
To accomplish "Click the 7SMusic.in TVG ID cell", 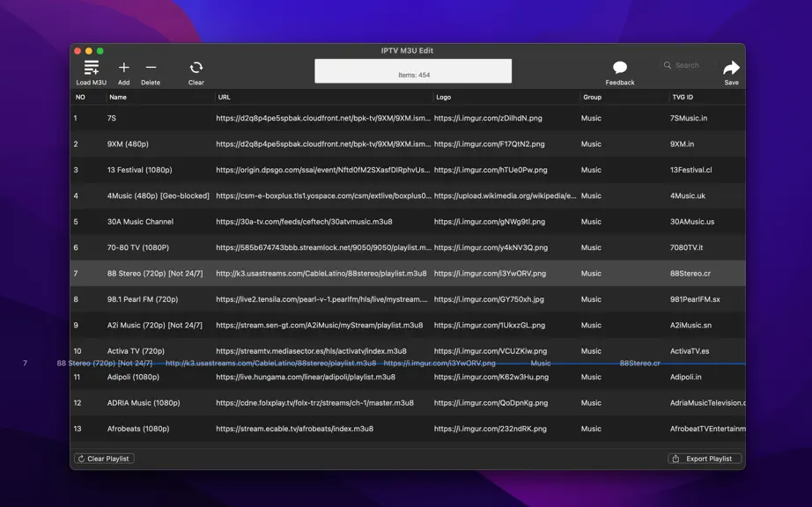I will tap(688, 118).
